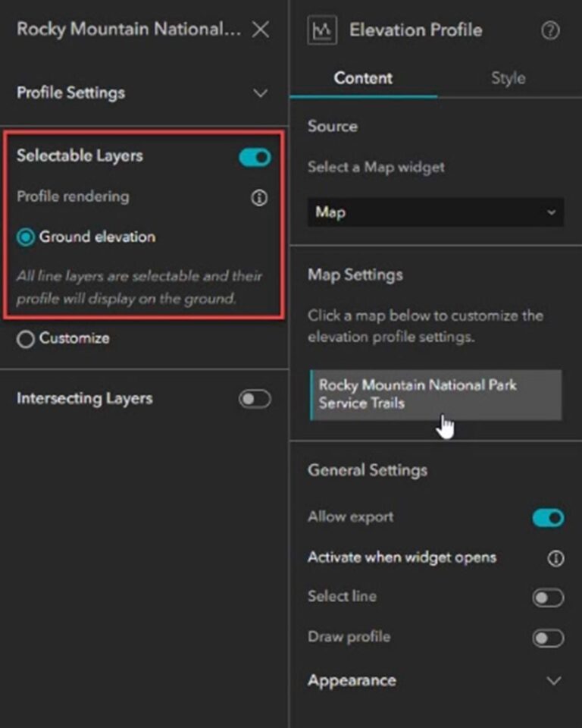Turn off the Selectable Layers toggle
Screen dimensions: 582x728
point(255,157)
